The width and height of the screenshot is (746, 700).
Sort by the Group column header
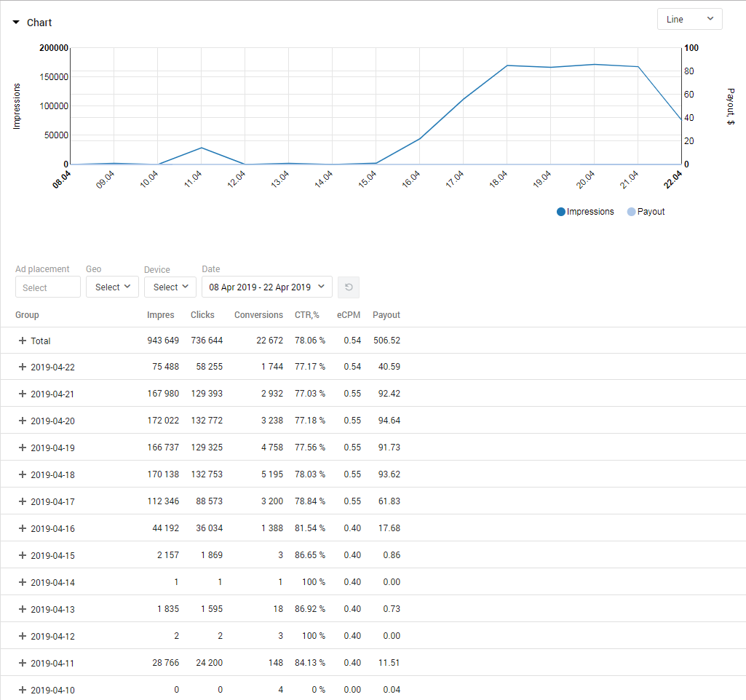pos(27,315)
